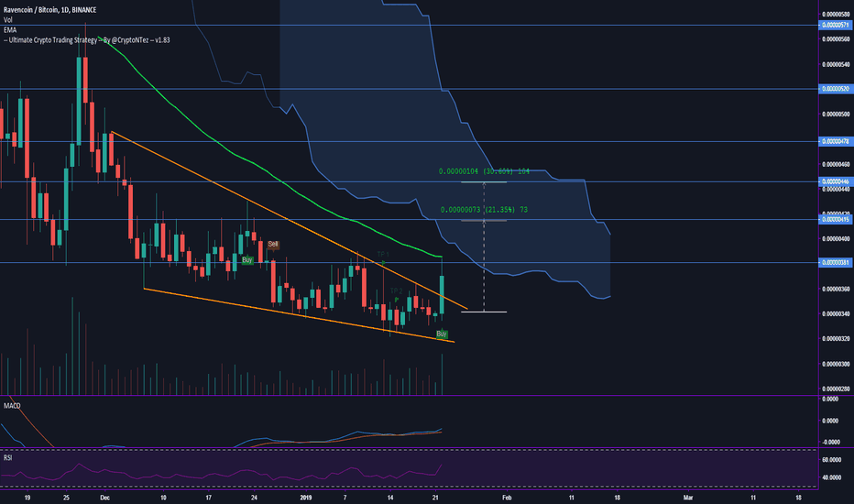The image size is (854, 504).
Task: Click the 21 date on the time axis
Action: pos(434,498)
